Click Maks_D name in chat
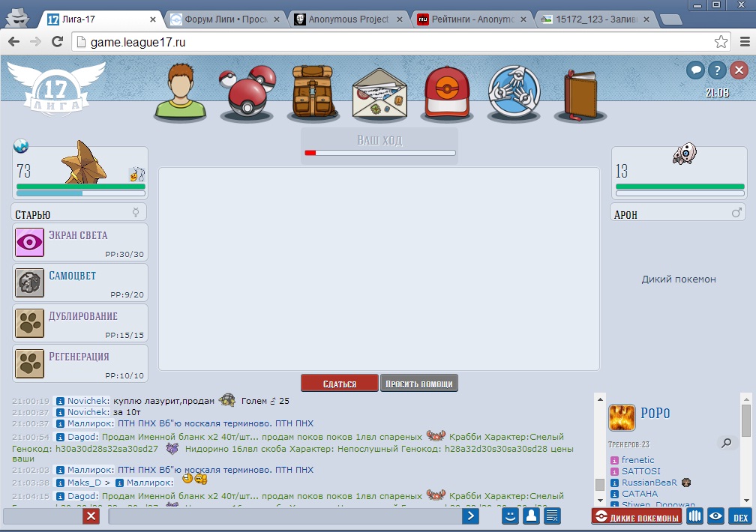 tap(84, 483)
